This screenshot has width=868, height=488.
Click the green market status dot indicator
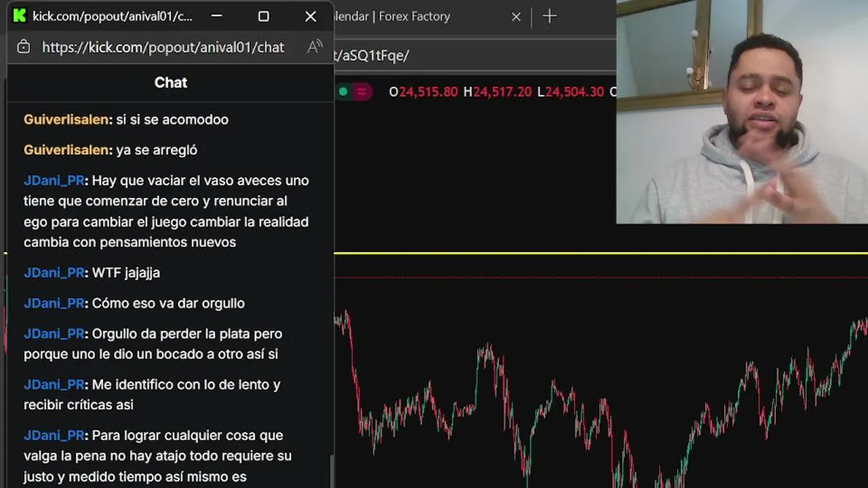coord(343,91)
